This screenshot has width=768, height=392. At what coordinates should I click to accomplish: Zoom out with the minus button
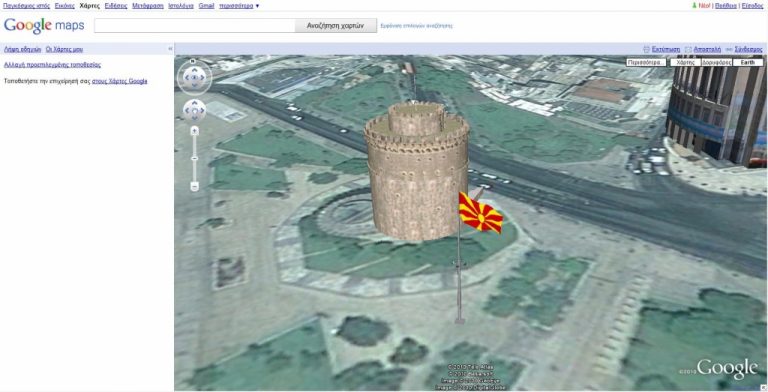click(x=194, y=186)
